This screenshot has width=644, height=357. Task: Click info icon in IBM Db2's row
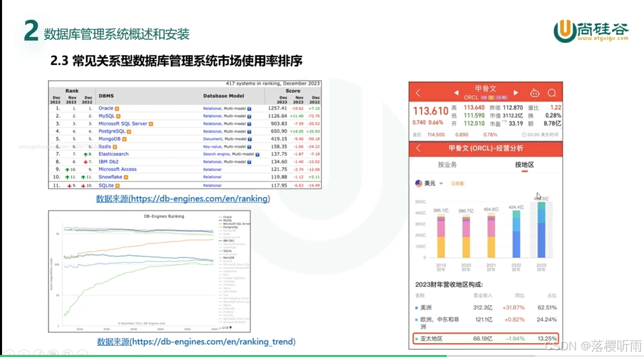point(249,162)
